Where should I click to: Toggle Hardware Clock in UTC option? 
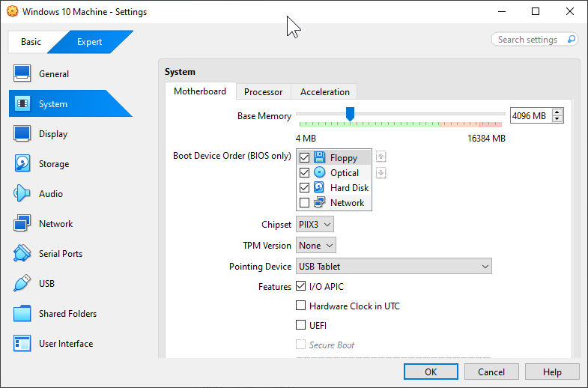click(x=301, y=306)
